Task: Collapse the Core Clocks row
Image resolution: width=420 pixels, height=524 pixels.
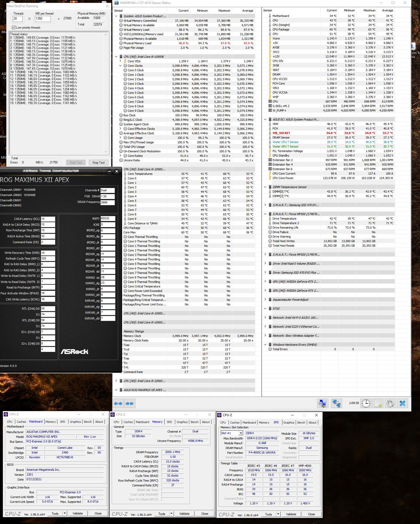Action: point(120,66)
